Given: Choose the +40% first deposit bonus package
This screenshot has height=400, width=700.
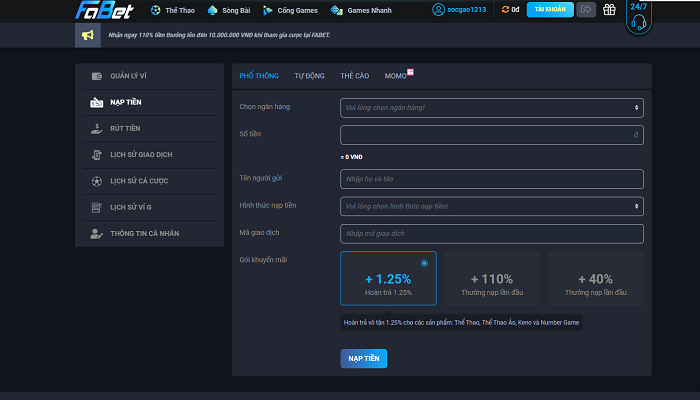Looking at the screenshot, I should (x=595, y=278).
